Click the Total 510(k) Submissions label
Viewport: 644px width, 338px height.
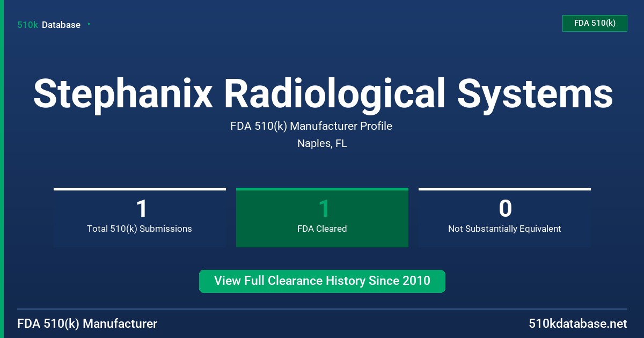(140, 229)
